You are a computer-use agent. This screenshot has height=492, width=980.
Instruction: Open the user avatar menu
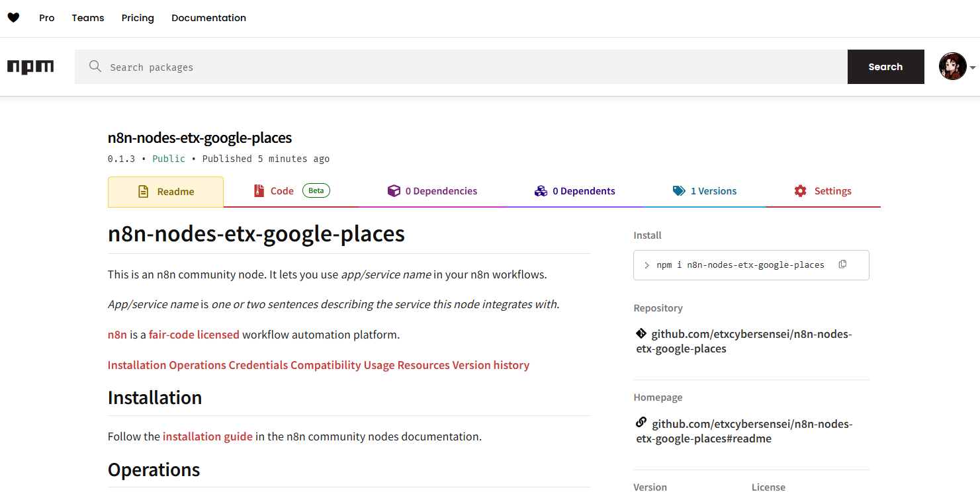click(952, 66)
